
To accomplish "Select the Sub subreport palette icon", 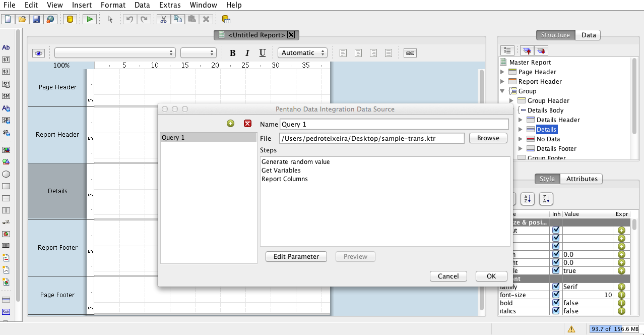I will [x=6, y=311].
